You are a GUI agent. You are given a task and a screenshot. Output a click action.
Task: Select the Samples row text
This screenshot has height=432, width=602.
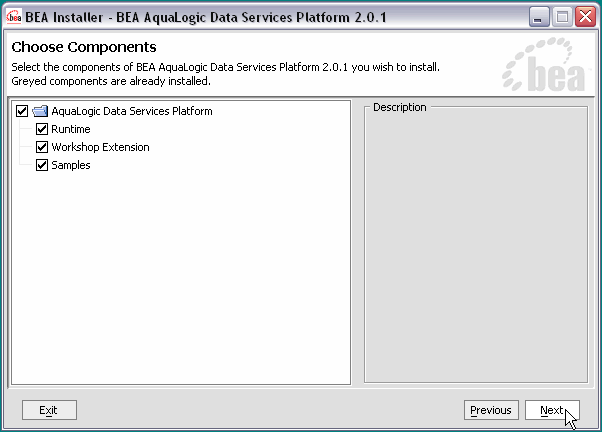pos(71,166)
